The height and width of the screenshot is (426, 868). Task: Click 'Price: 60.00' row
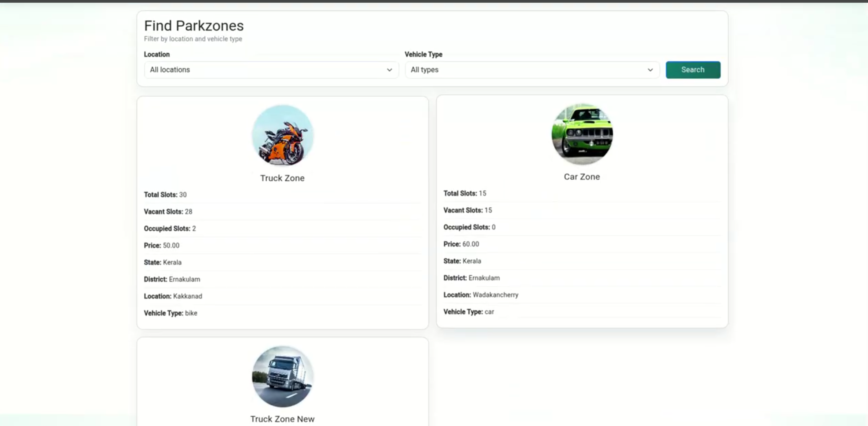(x=582, y=244)
